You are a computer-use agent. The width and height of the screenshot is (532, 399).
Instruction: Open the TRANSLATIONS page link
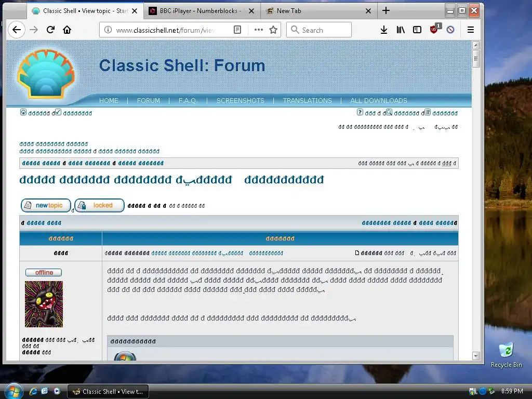(x=307, y=100)
